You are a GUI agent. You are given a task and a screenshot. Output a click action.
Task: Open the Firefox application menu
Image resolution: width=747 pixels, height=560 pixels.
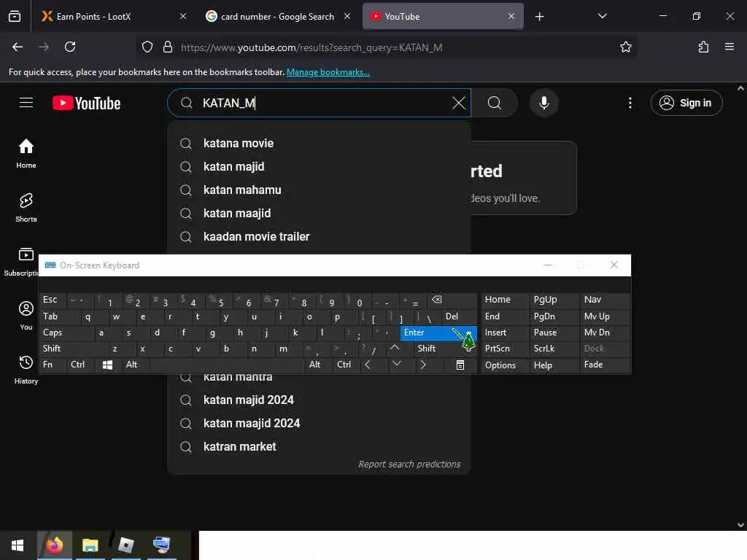click(x=729, y=47)
